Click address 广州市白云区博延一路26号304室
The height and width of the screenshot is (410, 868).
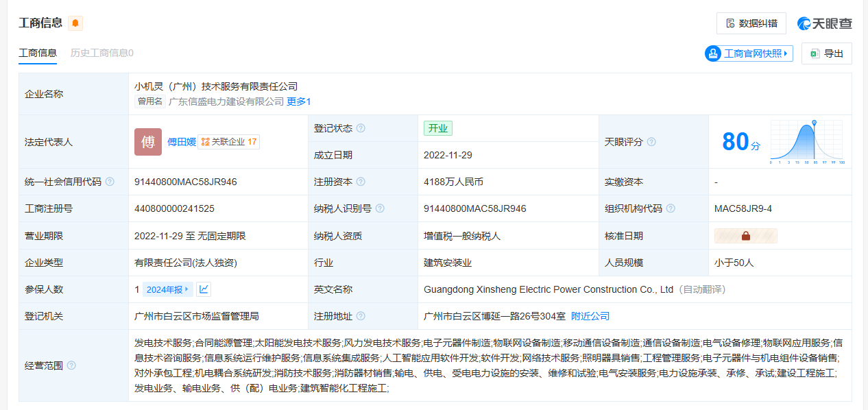click(494, 316)
